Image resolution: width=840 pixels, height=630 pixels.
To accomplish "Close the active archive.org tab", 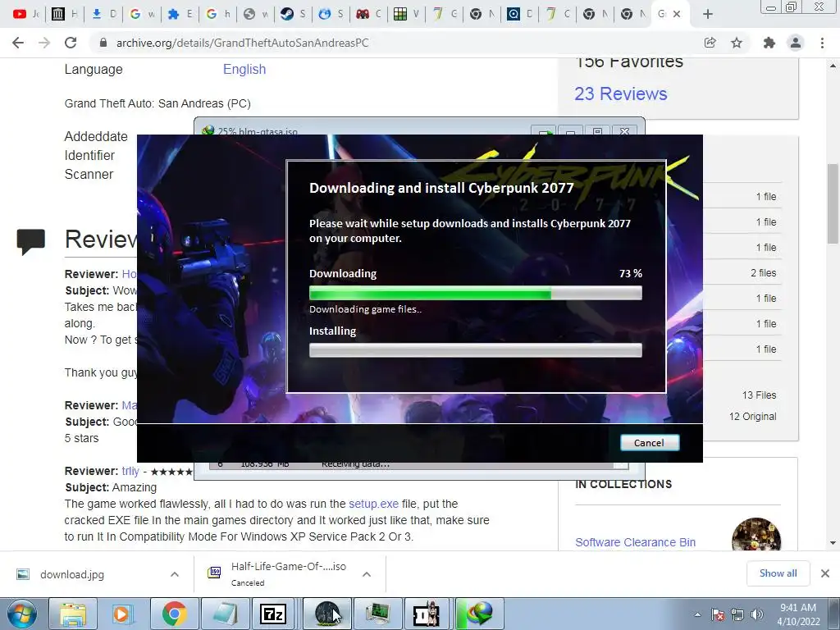I will [x=677, y=14].
